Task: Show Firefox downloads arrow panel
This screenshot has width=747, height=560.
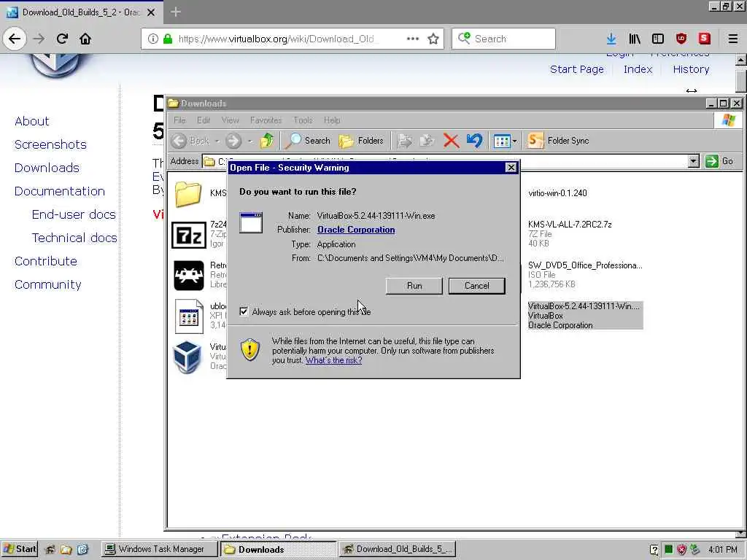Action: [x=611, y=39]
